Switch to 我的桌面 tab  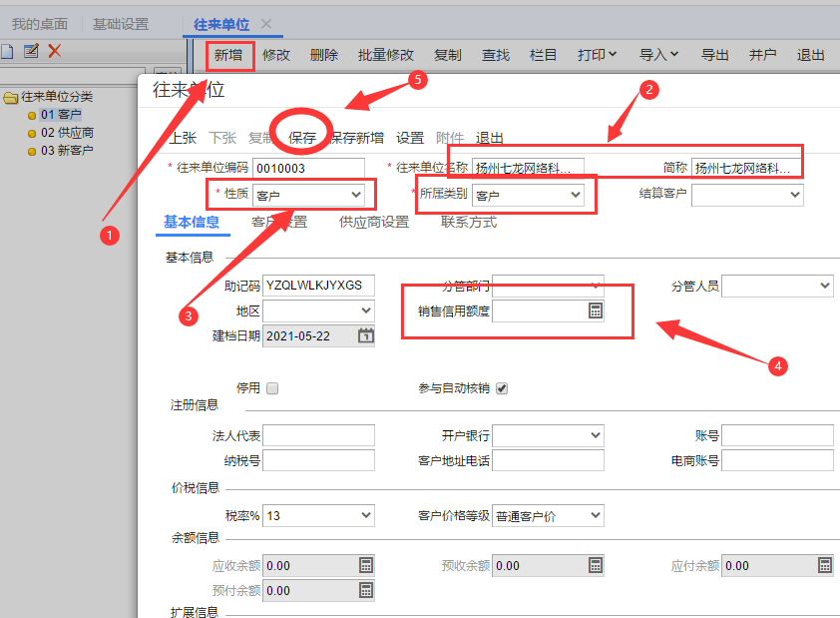(x=40, y=24)
